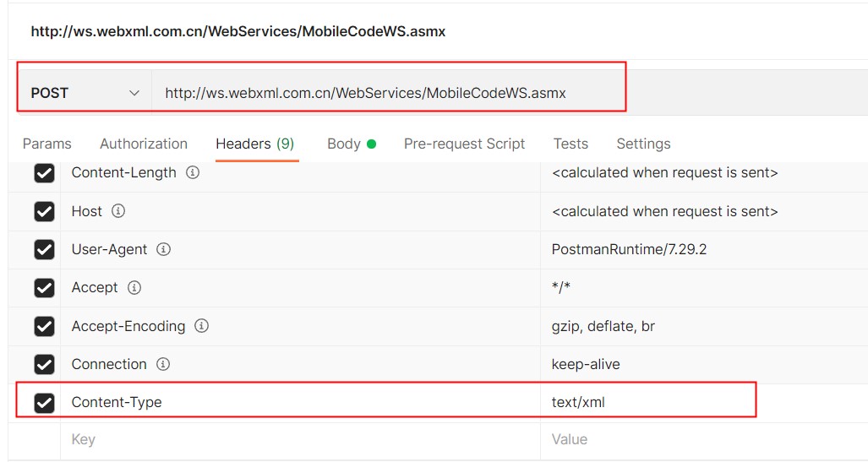
Task: Click info icon next to User-Agent
Action: pos(164,250)
